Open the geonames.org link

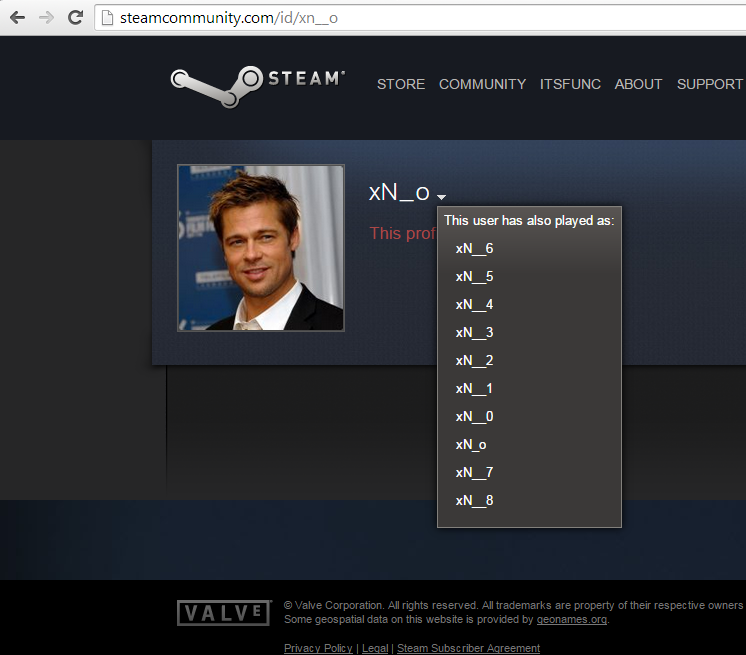point(572,619)
